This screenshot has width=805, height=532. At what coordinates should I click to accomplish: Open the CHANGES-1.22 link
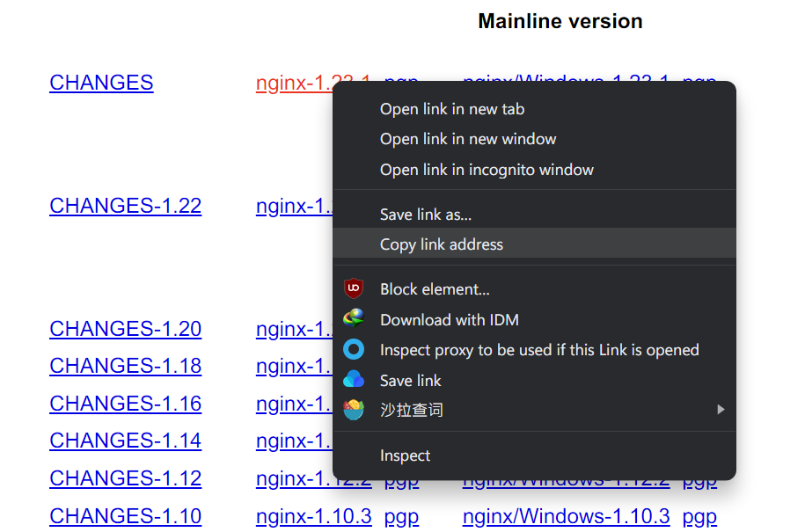click(125, 206)
